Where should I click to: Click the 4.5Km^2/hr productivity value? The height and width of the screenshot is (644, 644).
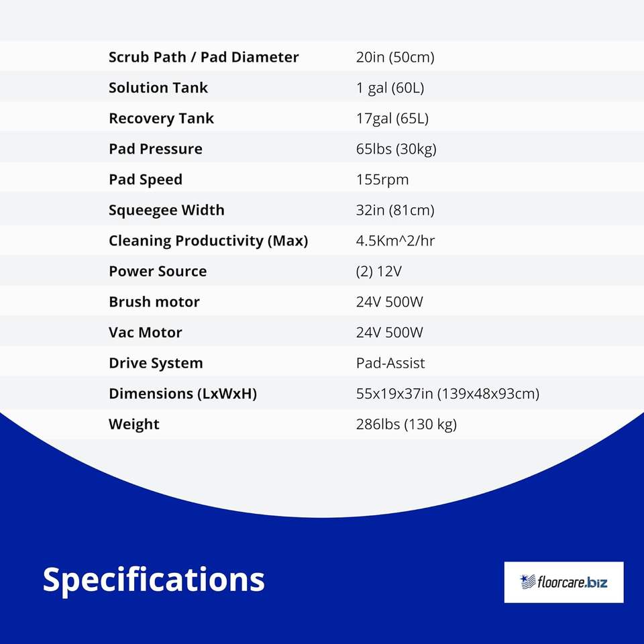point(395,241)
